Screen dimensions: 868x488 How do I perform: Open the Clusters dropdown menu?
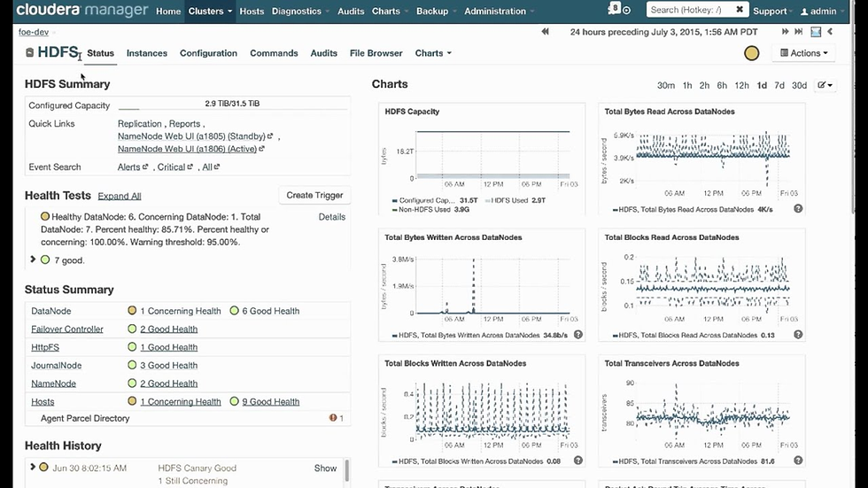(x=210, y=11)
